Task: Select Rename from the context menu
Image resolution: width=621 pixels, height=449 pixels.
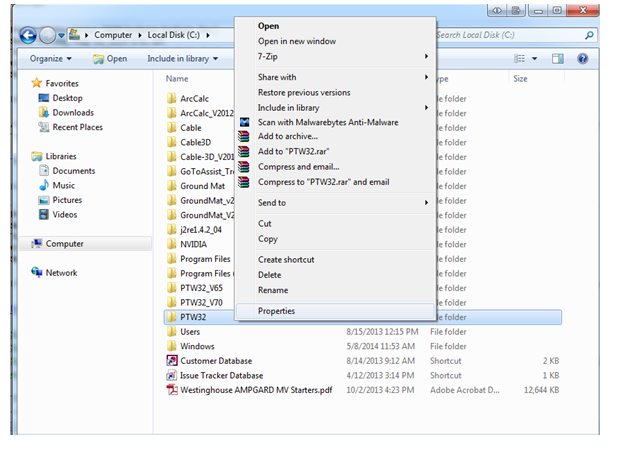Action: pyautogui.click(x=272, y=290)
